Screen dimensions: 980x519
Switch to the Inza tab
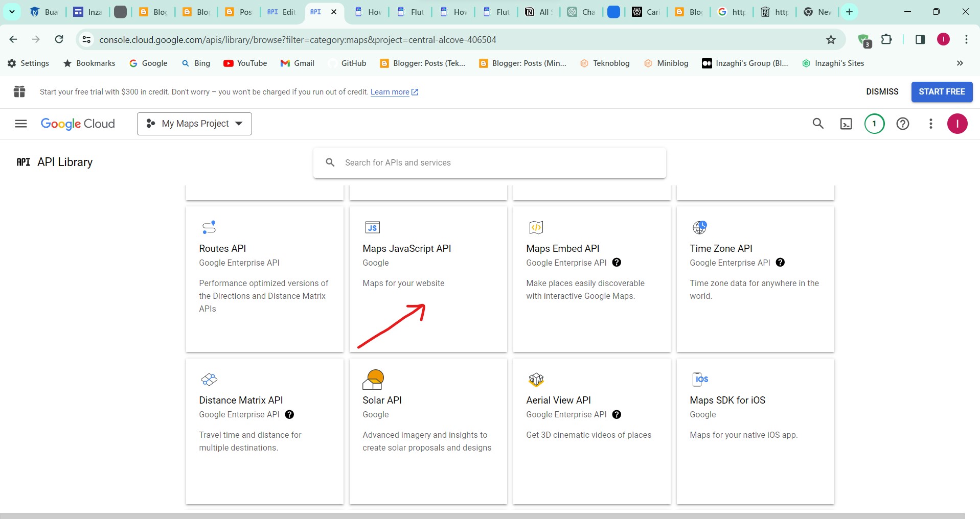pos(88,12)
